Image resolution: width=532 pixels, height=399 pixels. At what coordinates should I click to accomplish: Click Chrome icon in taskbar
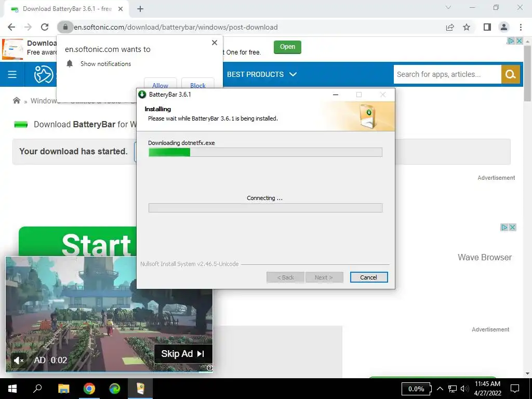[x=89, y=389]
